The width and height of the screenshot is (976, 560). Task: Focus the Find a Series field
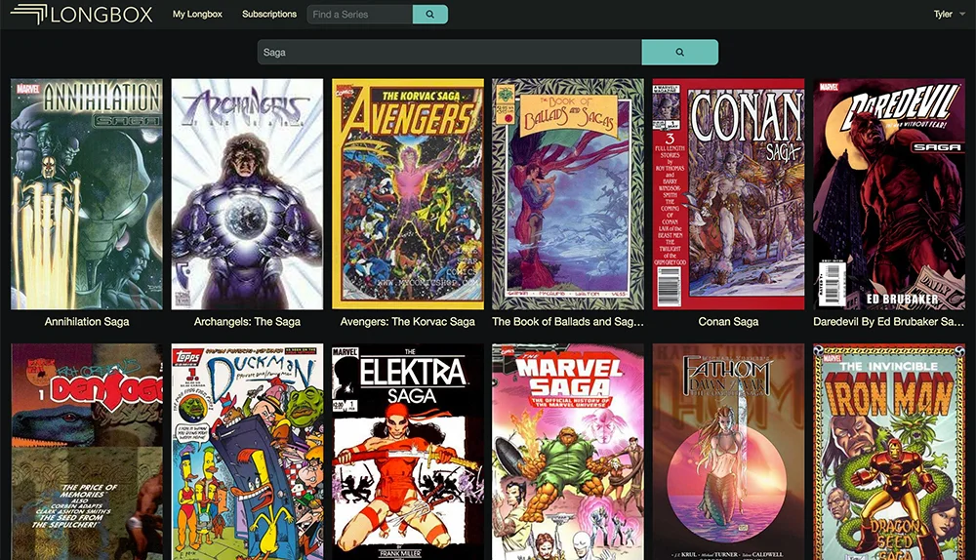(360, 15)
